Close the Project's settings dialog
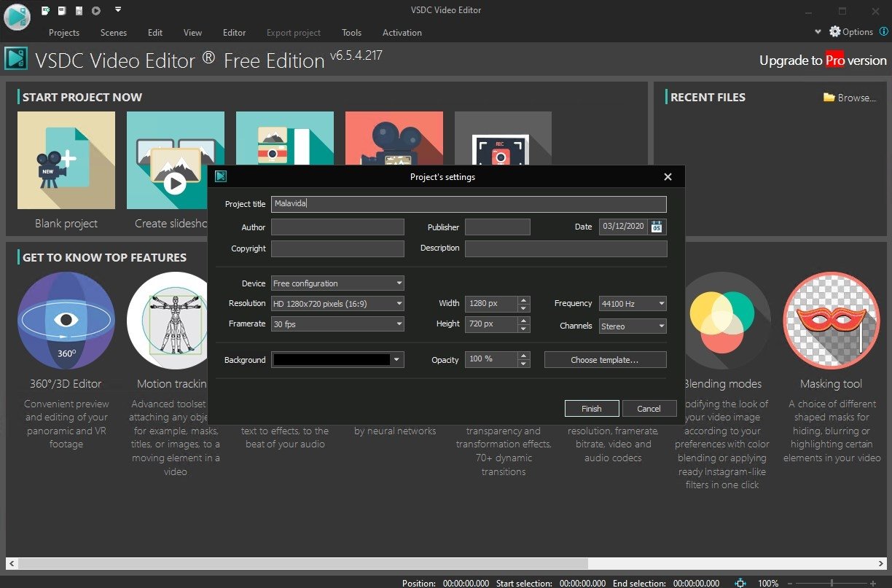The image size is (892, 588). pyautogui.click(x=668, y=176)
